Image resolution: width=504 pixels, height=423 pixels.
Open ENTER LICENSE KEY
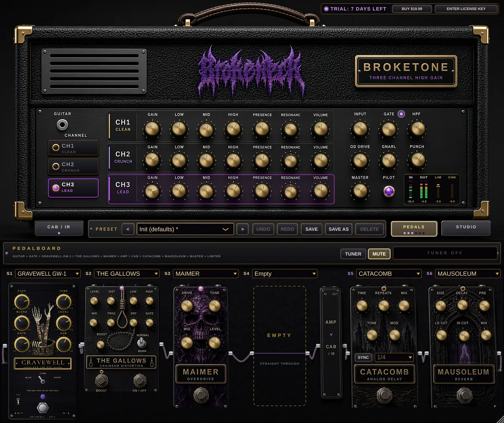[x=466, y=9]
